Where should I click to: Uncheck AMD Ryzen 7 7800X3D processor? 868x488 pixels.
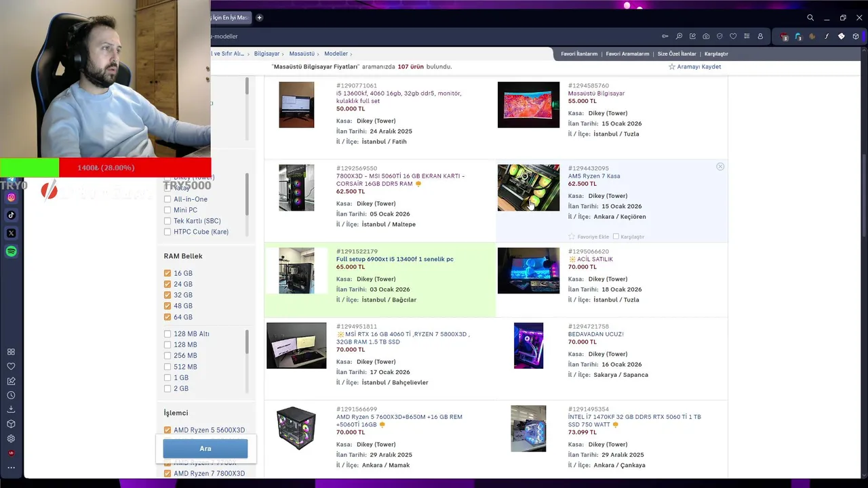point(167,473)
